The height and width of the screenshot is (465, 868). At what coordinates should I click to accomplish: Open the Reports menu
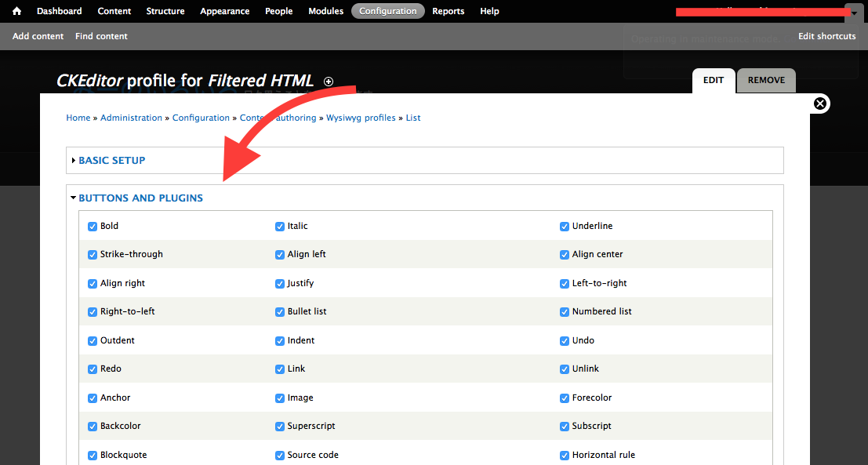tap(449, 11)
